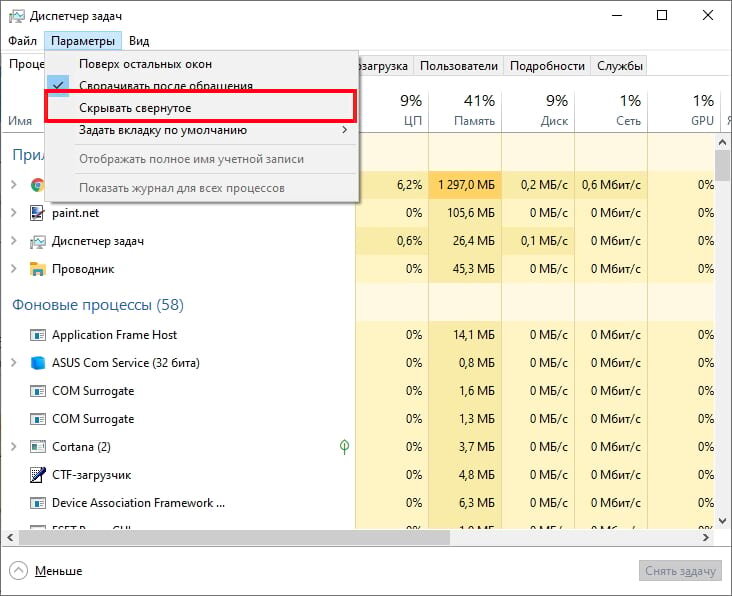Click the ASUS Com Service blue icon
The height and width of the screenshot is (596, 732).
[38, 363]
